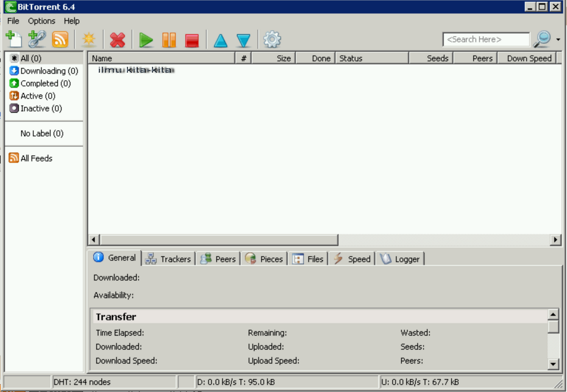Click the All Feeds icon in sidebar
The width and height of the screenshot is (567, 392).
[x=13, y=158]
